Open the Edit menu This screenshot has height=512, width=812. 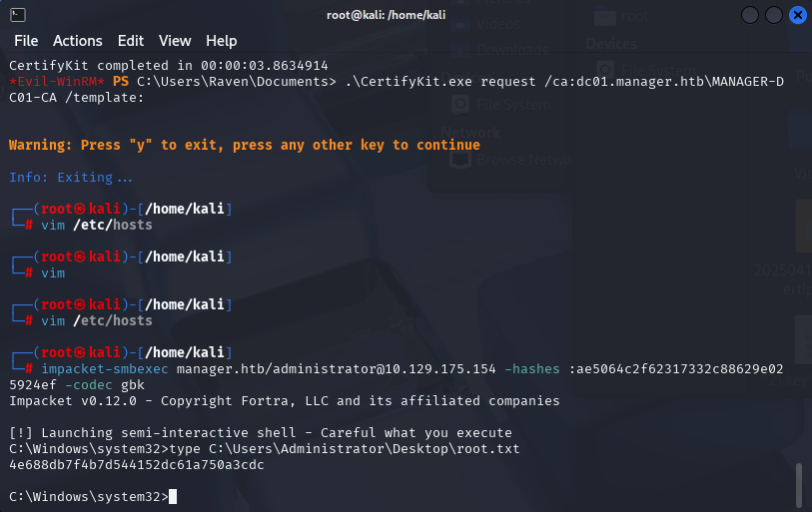[x=131, y=41]
